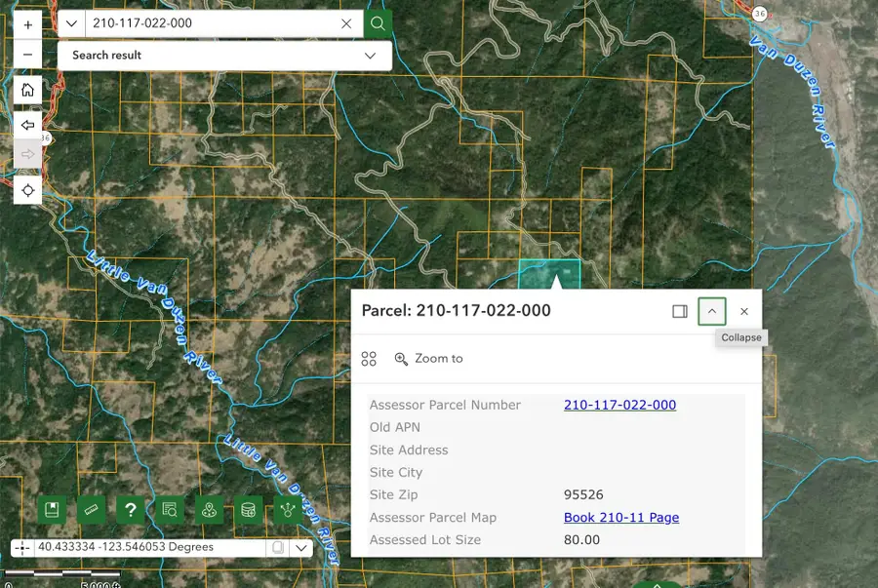The width and height of the screenshot is (878, 588).
Task: Open the Add Data database widget
Action: click(x=248, y=510)
